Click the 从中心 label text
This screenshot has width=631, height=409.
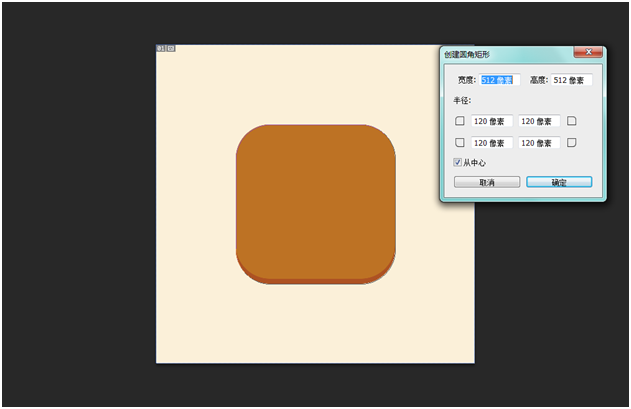(474, 163)
